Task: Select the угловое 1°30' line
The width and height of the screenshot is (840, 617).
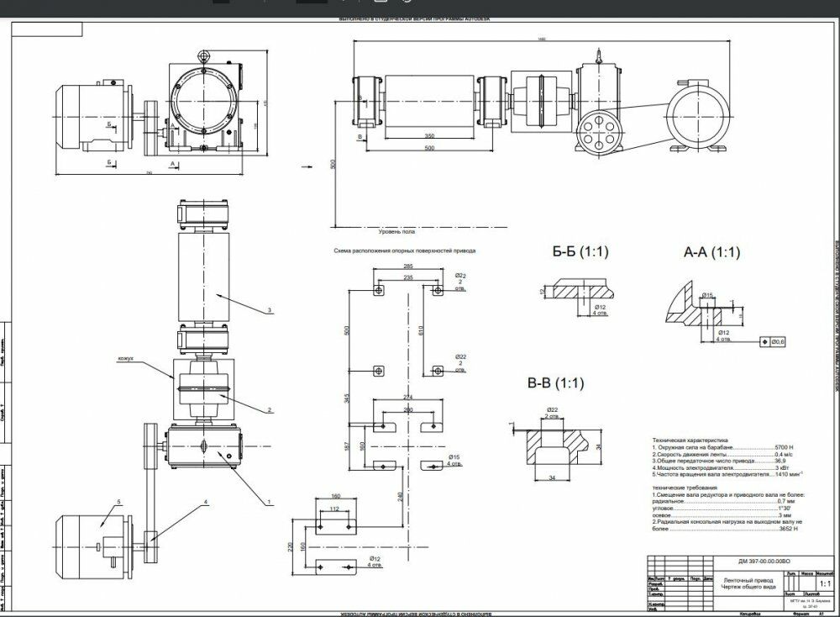Action: coord(722,509)
